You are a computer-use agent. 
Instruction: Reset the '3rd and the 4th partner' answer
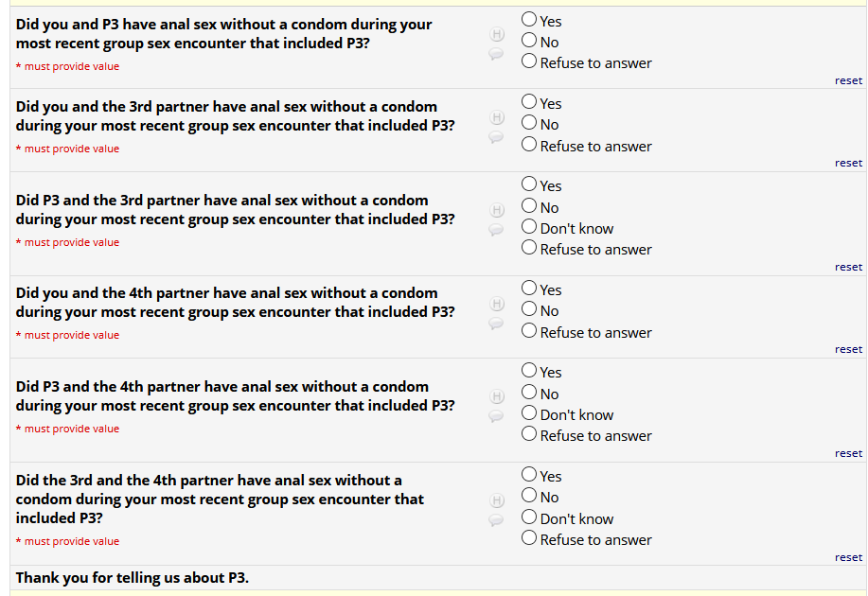848,557
